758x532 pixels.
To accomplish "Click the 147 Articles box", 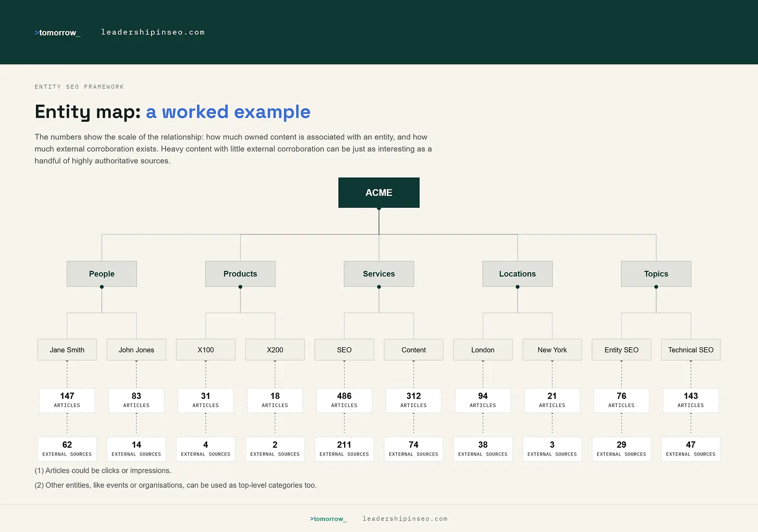I will pyautogui.click(x=67, y=400).
